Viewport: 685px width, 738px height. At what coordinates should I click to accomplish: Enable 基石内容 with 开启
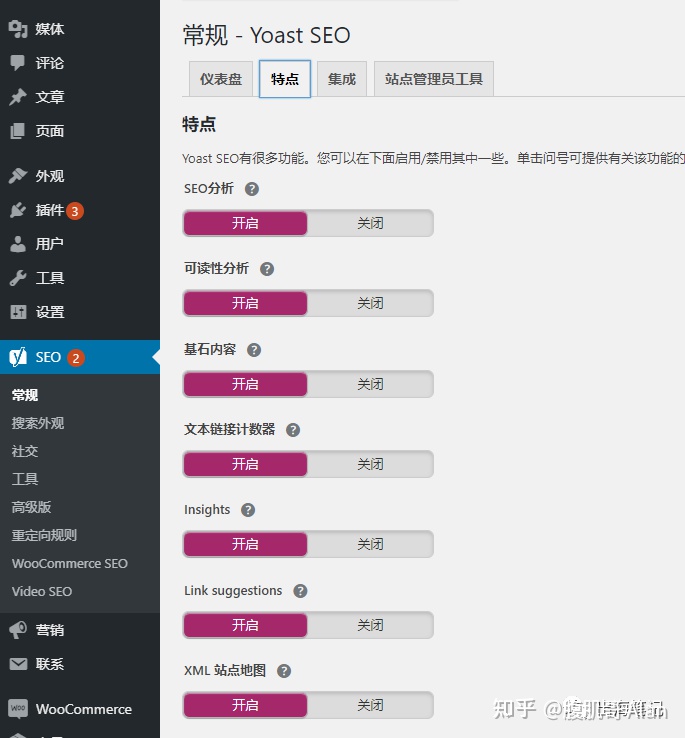245,384
